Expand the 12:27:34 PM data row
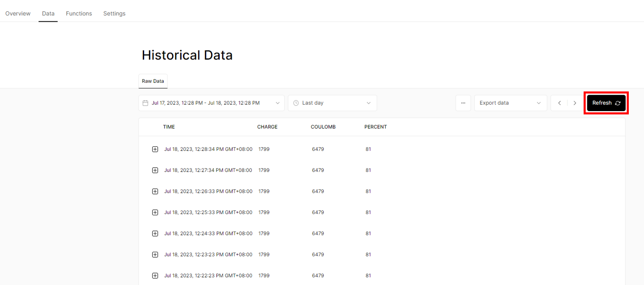This screenshot has width=644, height=285. [x=155, y=170]
